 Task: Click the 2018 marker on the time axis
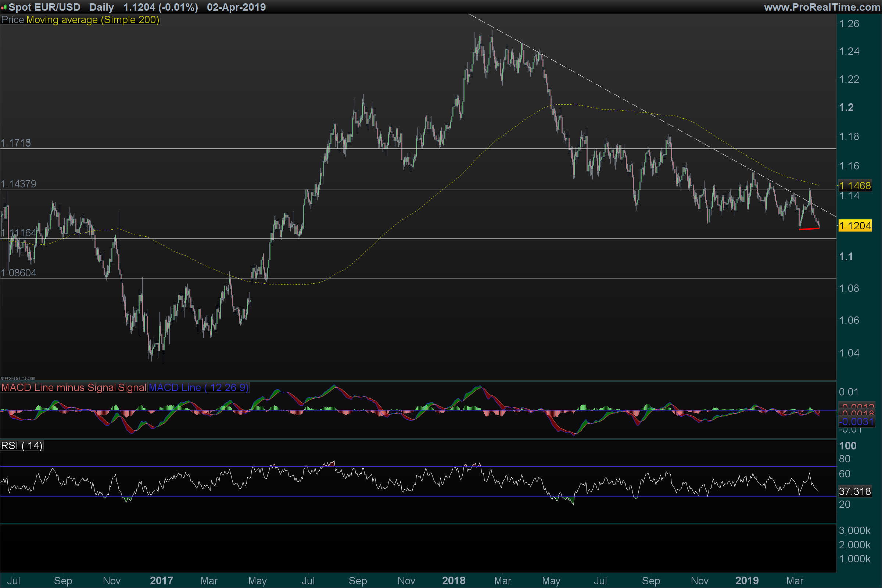click(x=453, y=581)
